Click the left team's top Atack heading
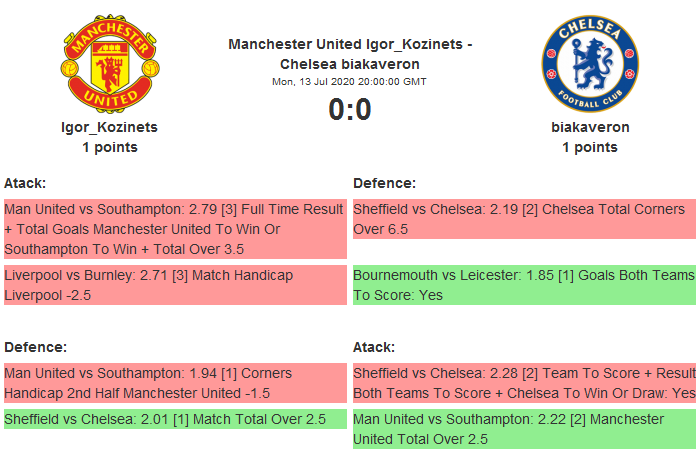Screen dimensions: 700x460 click(x=26, y=183)
